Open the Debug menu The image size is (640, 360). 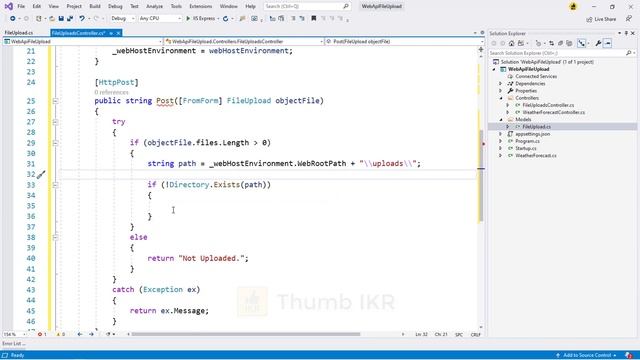(x=115, y=7)
